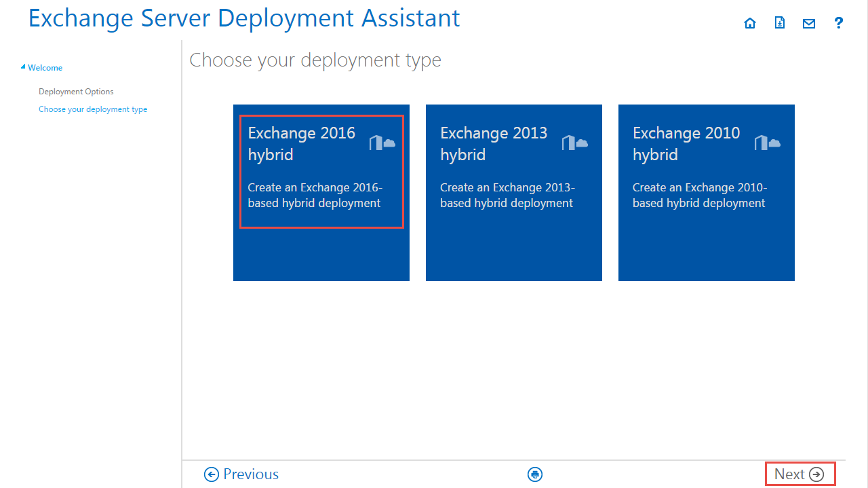The height and width of the screenshot is (488, 868).
Task: Click the 'Choose your deployment type' page heading
Action: coord(315,60)
